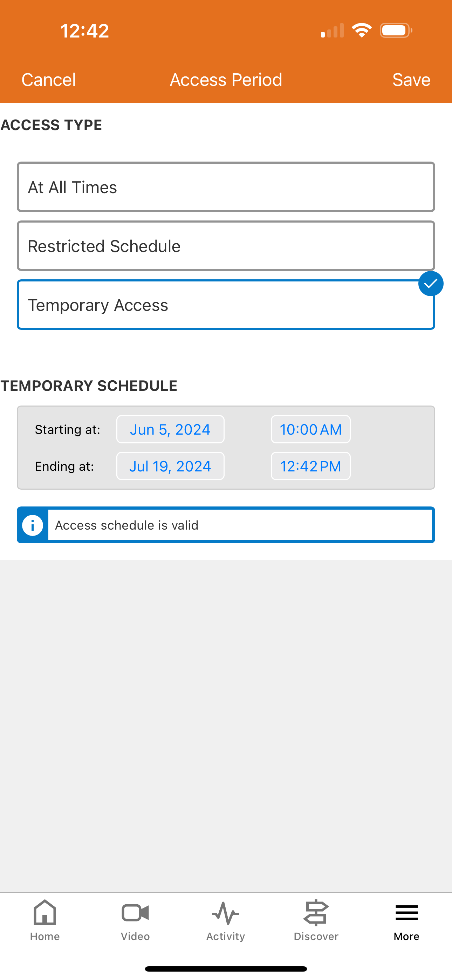Change the end time 12:42 PM
This screenshot has width=452, height=980.
coord(310,467)
